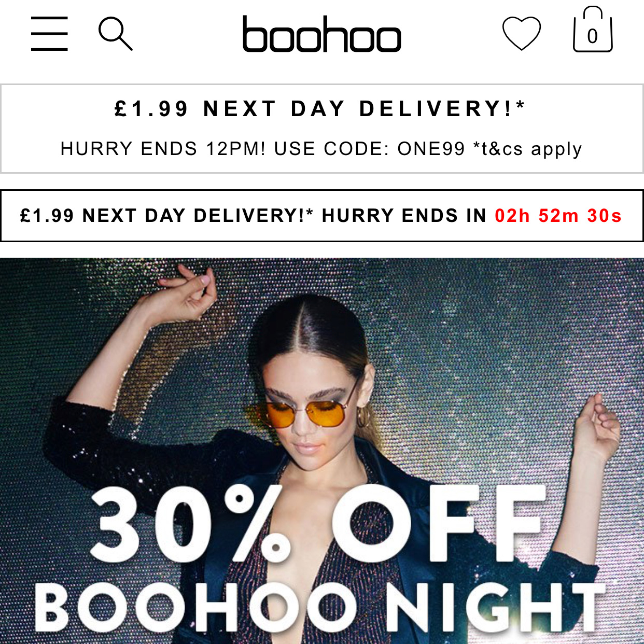Open the hamburger navigation menu

(49, 34)
